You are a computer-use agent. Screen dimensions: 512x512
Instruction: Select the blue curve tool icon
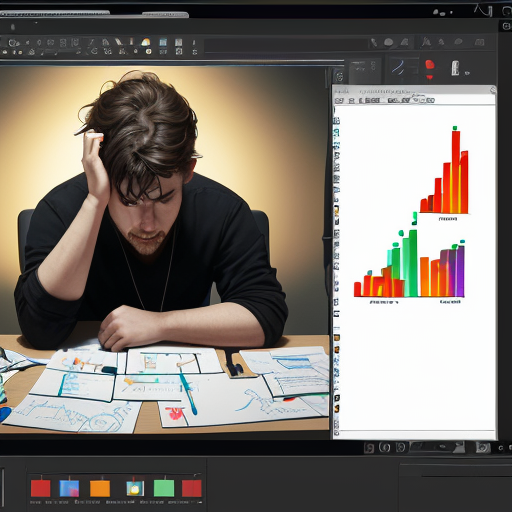click(x=398, y=67)
